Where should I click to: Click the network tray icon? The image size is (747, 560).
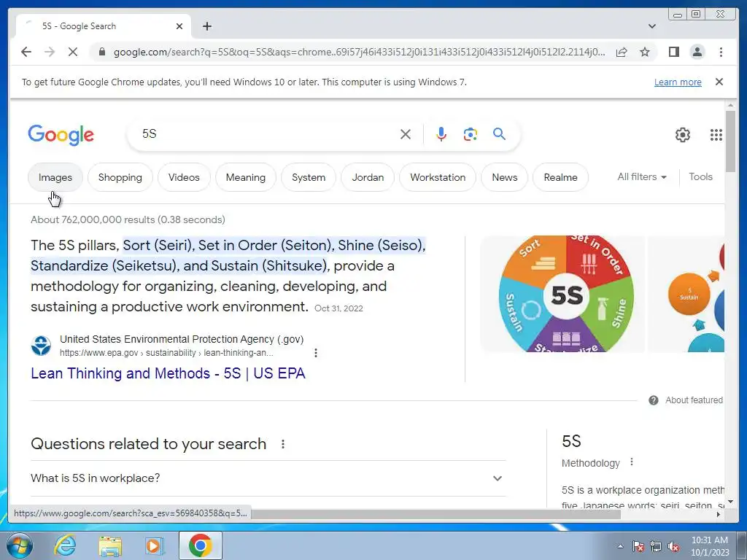tap(656, 547)
